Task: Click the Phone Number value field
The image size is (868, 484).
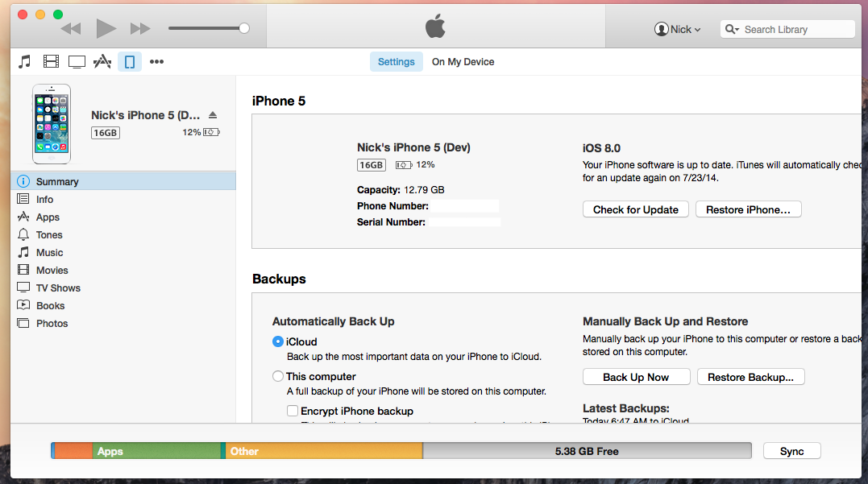Action: (464, 206)
